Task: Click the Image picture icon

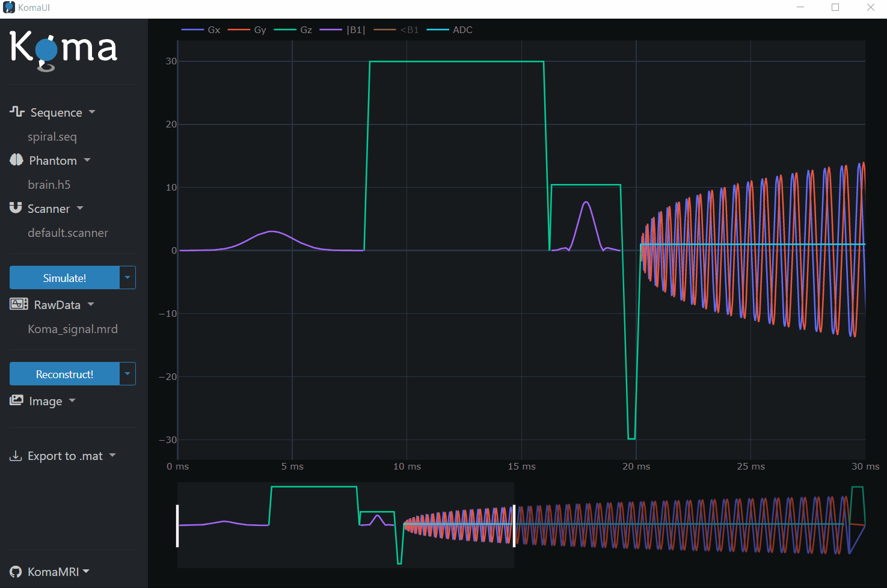Action: [16, 400]
